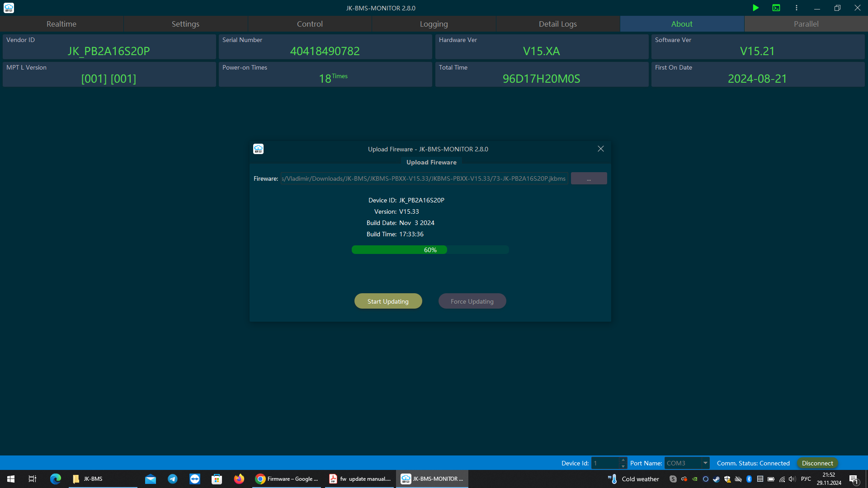The height and width of the screenshot is (488, 868).
Task: Launch Microsoft Edge from taskbar
Action: tap(55, 479)
